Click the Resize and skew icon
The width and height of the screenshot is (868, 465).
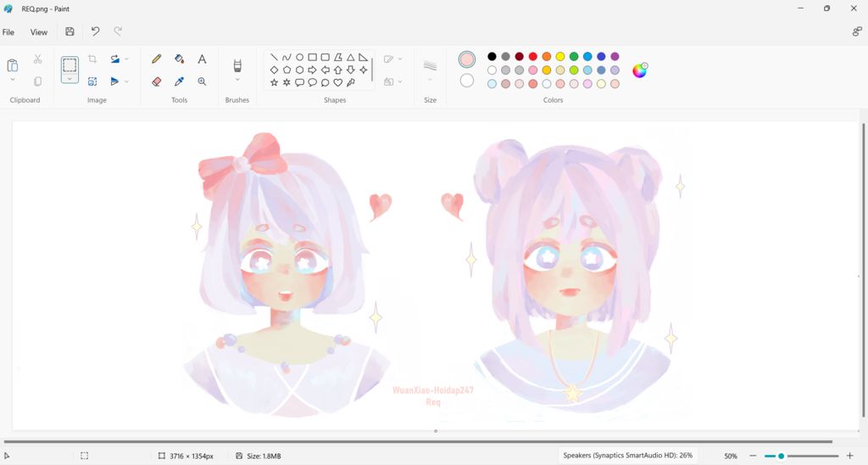(92, 81)
